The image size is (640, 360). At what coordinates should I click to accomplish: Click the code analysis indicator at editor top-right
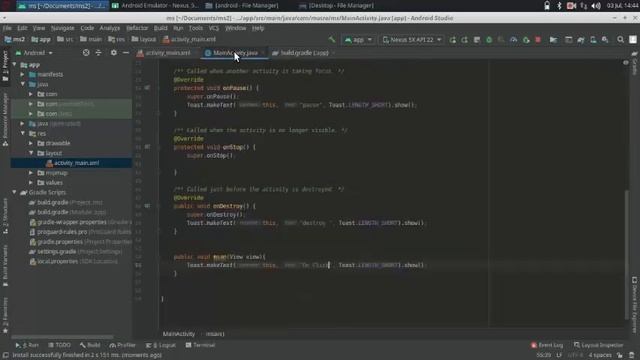(626, 62)
